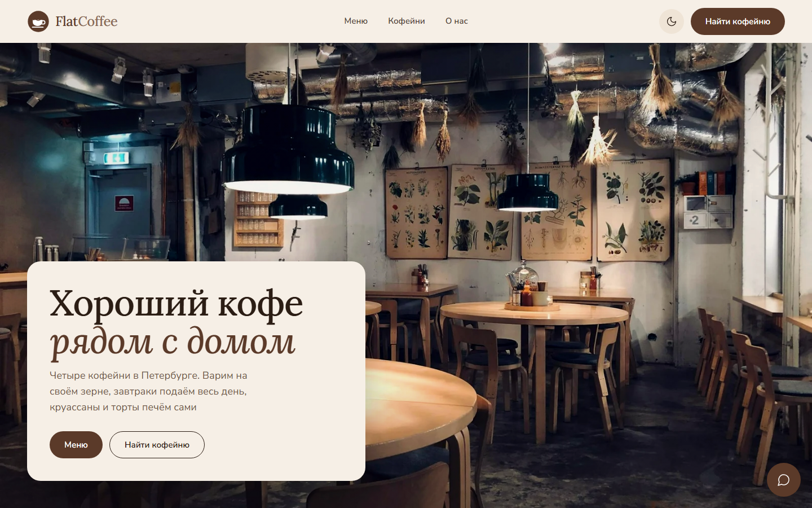Viewport: 812px width, 508px height.
Task: Go to the Кофейни navigation item
Action: click(407, 21)
